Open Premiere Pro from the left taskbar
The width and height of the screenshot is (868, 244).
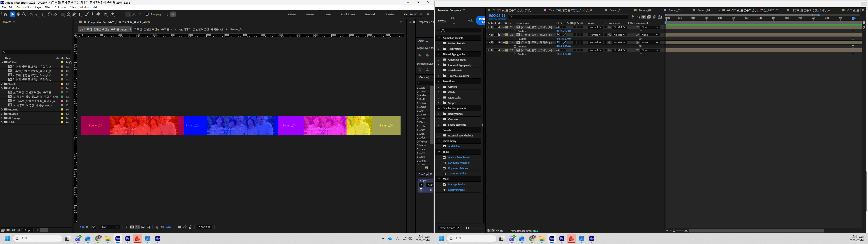(128, 239)
